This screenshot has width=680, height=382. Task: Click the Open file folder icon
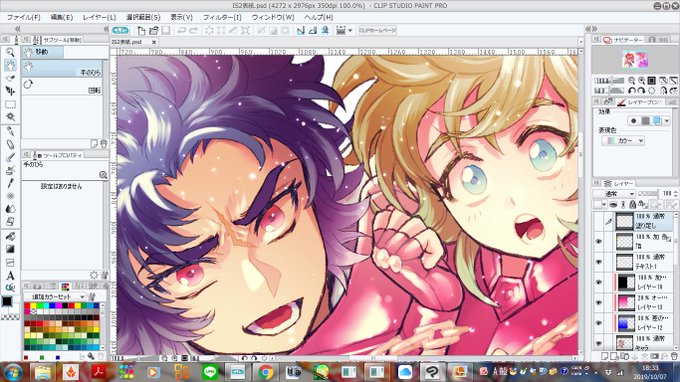pyautogui.click(x=153, y=30)
